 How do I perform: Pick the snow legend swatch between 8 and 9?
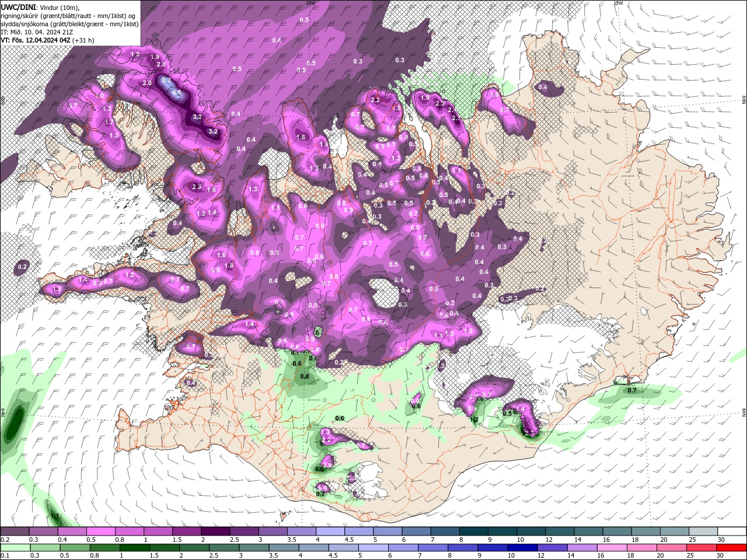[474, 531]
